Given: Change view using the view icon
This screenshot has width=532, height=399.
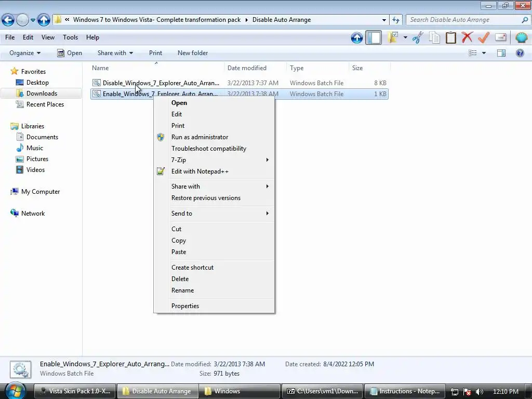Looking at the screenshot, I should 473,53.
